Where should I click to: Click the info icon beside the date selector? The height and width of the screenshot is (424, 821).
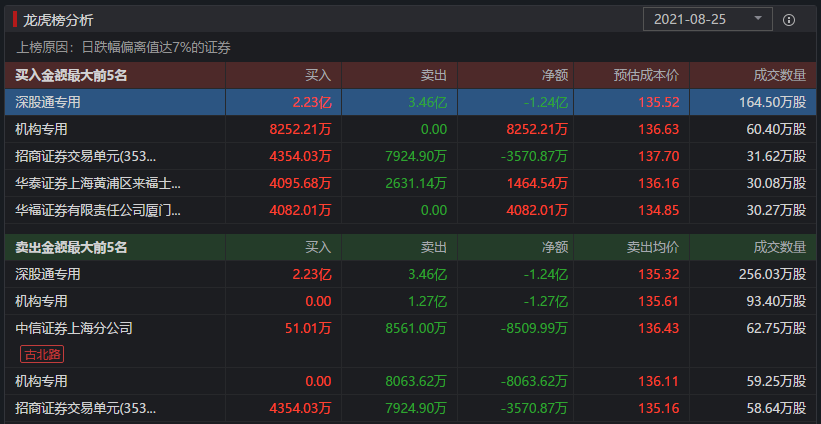point(789,19)
